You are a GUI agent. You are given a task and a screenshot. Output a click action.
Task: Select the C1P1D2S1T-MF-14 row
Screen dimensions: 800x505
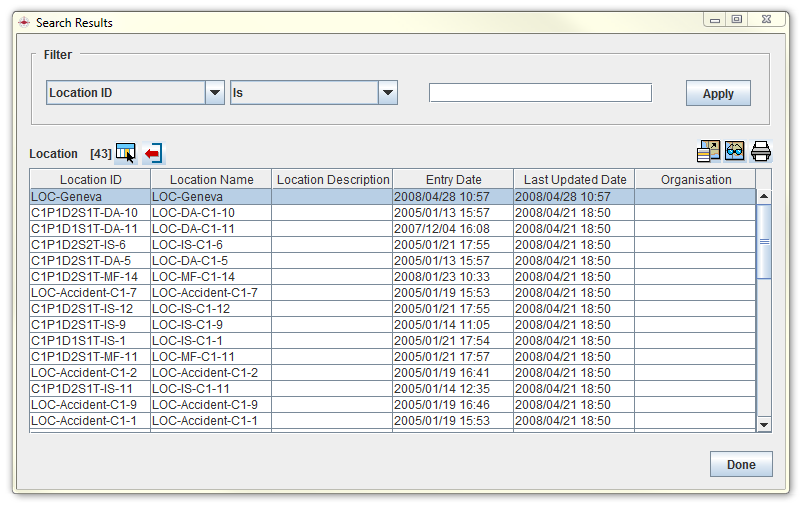coord(90,277)
